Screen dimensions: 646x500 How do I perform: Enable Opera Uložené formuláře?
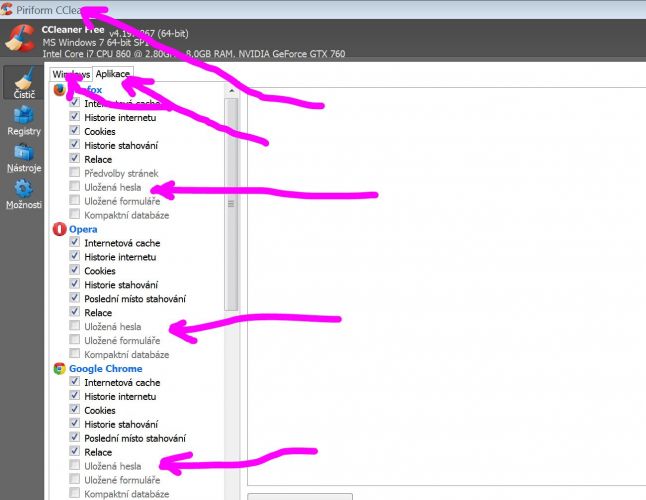pos(75,340)
